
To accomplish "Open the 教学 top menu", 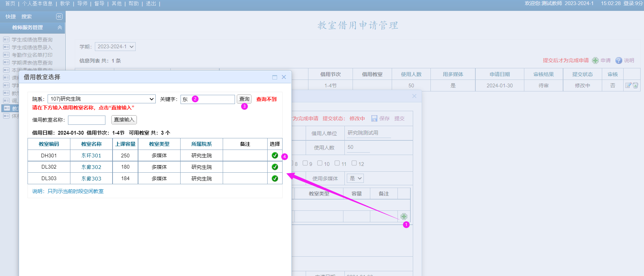I will click(65, 3).
